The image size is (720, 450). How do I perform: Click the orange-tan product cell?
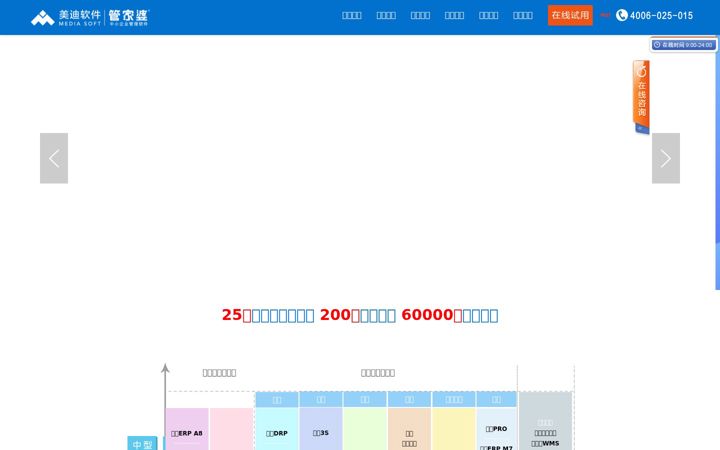coord(410,429)
